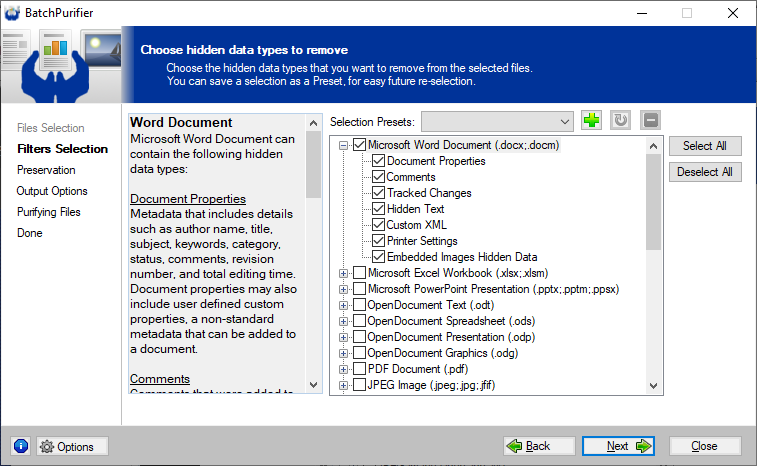
Task: Check JPEG Image checkbox
Action: (x=359, y=385)
